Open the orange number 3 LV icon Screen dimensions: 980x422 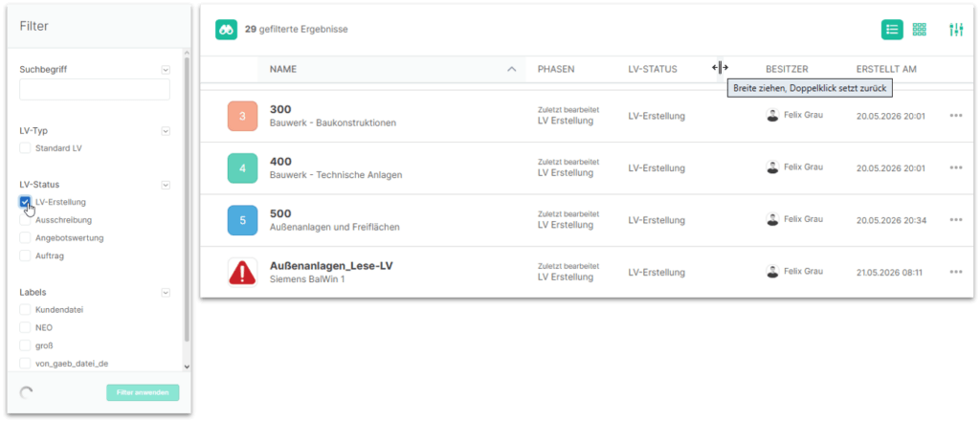coord(242,117)
